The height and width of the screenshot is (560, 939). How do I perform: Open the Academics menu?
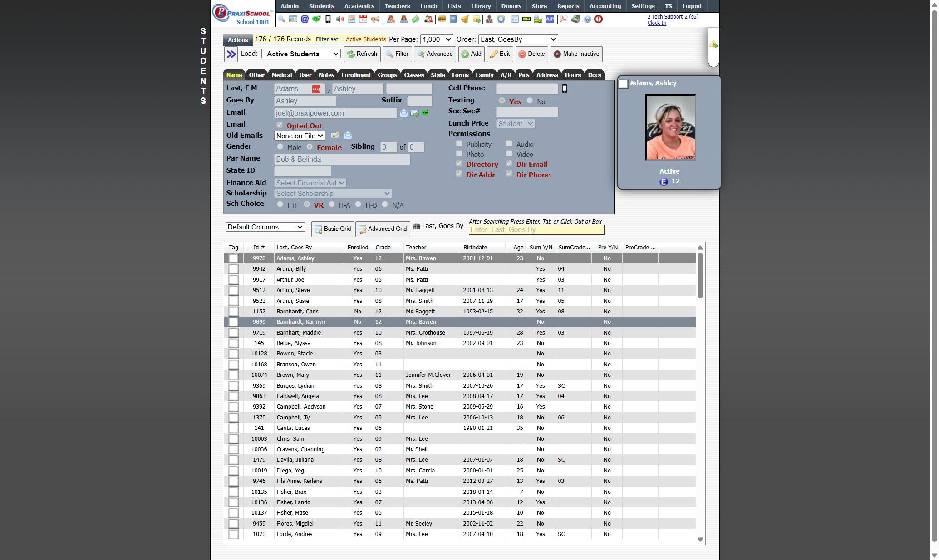point(359,6)
